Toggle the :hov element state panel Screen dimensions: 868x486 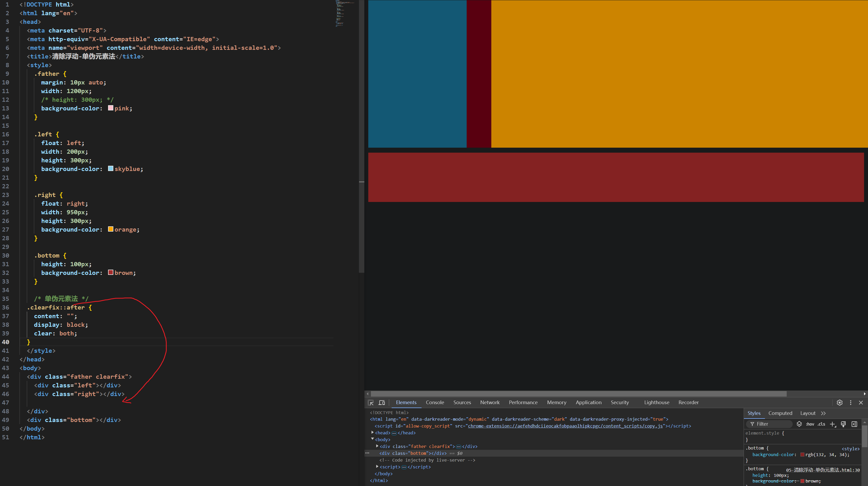tap(810, 424)
